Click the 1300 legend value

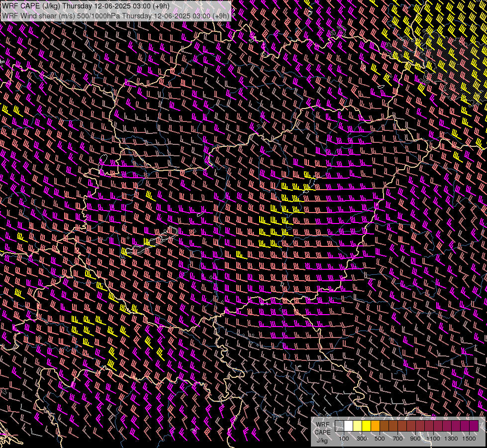click(451, 439)
